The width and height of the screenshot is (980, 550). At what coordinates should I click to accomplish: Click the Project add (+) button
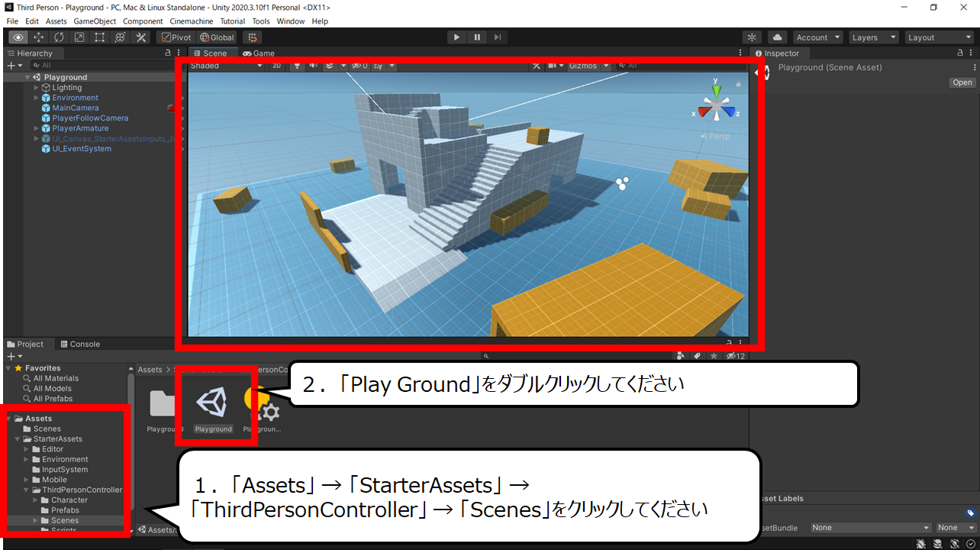point(15,356)
